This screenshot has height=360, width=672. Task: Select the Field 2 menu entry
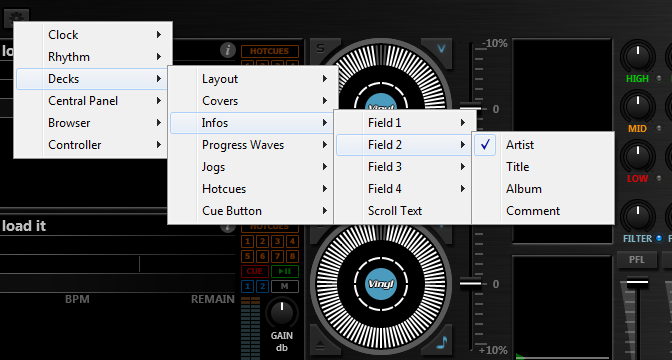405,145
